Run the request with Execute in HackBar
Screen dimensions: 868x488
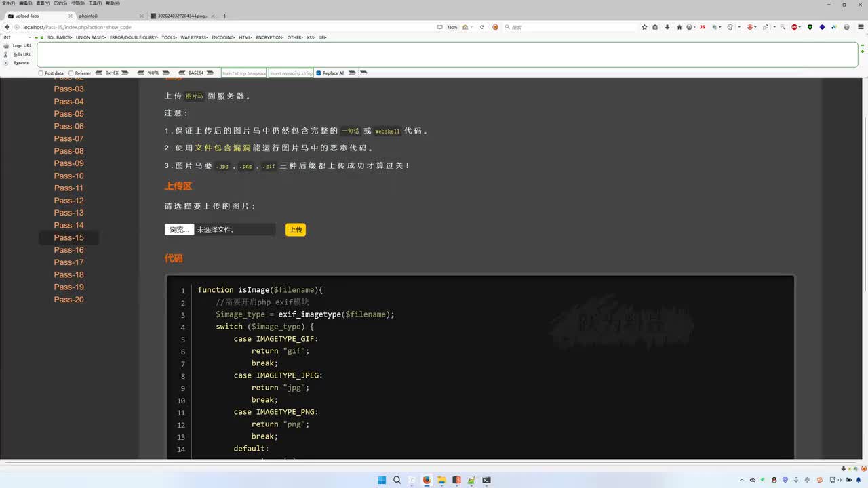(18, 63)
